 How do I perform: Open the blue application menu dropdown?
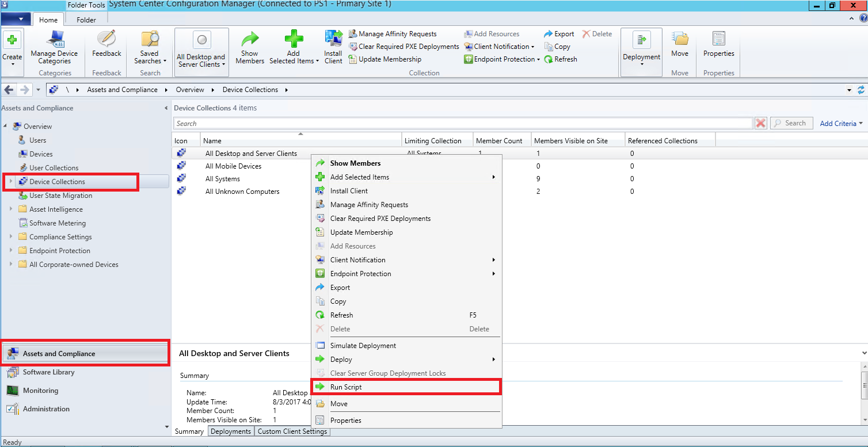(16, 19)
